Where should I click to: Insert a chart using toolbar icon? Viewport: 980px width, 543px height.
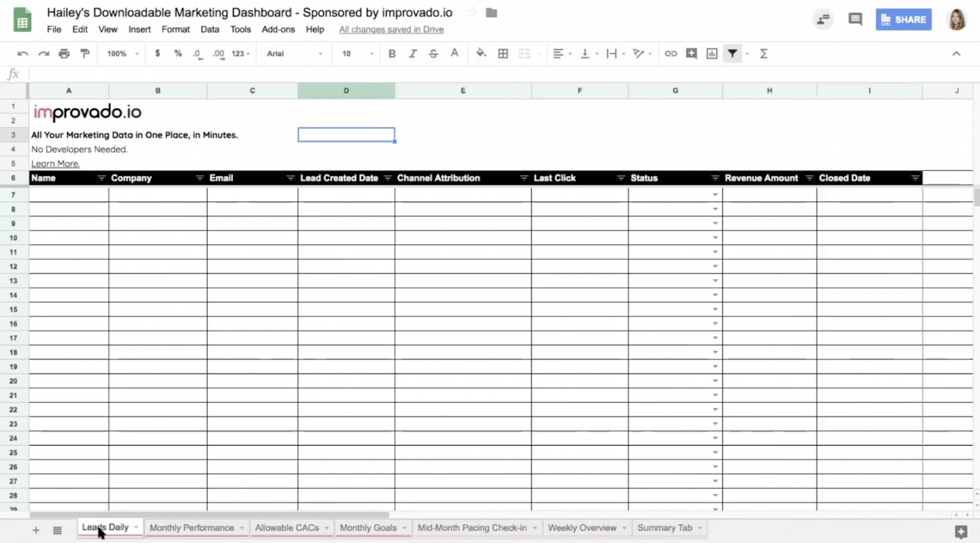click(x=712, y=54)
